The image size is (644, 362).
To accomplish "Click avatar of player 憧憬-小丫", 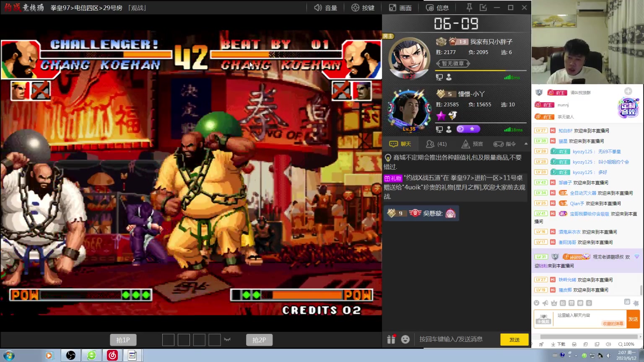I will [x=409, y=111].
